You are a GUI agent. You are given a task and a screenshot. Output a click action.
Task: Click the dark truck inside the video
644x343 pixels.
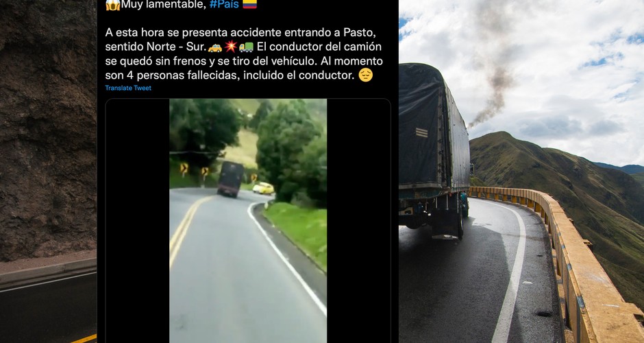230,179
